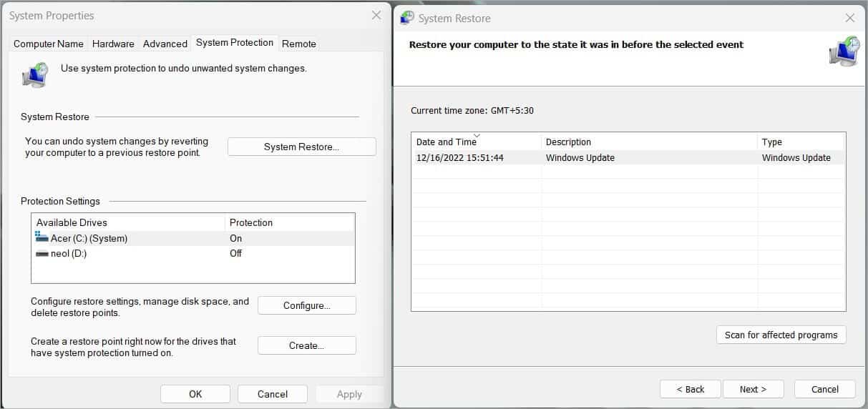Click the System Restore title bar icon
868x409 pixels.
(407, 18)
